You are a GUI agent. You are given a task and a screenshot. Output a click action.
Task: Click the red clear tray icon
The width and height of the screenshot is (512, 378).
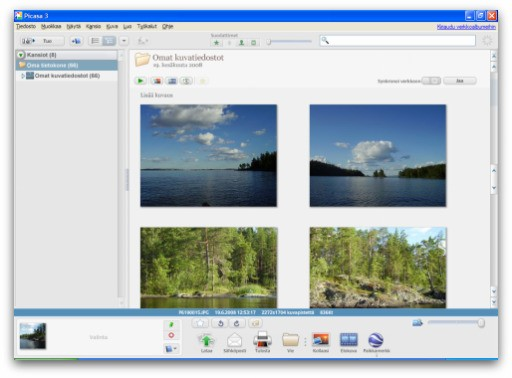click(x=171, y=335)
